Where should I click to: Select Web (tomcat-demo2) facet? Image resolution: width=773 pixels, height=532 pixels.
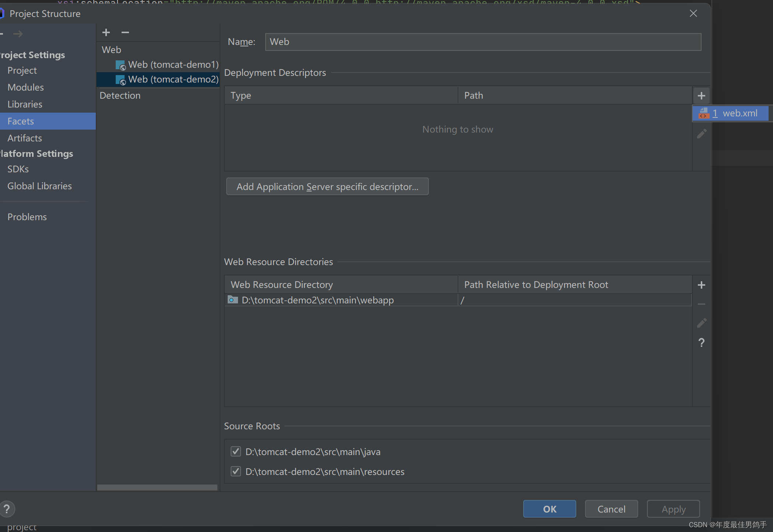click(x=173, y=80)
